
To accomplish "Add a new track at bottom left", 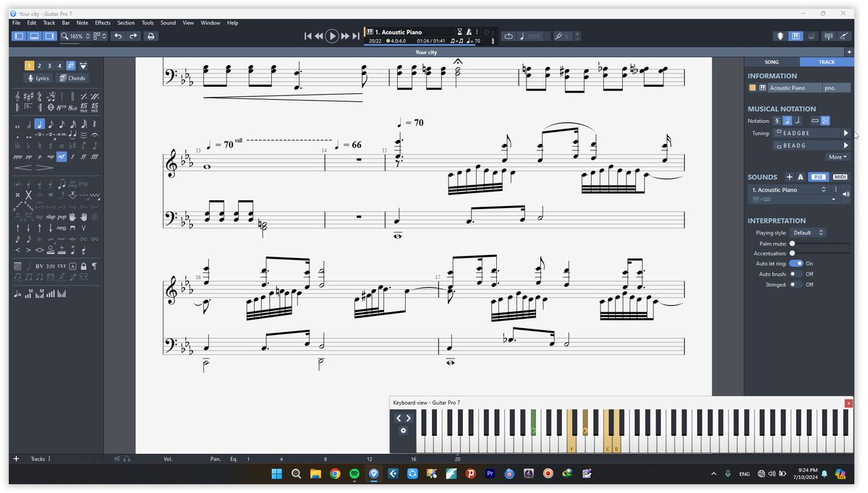I will pyautogui.click(x=16, y=459).
